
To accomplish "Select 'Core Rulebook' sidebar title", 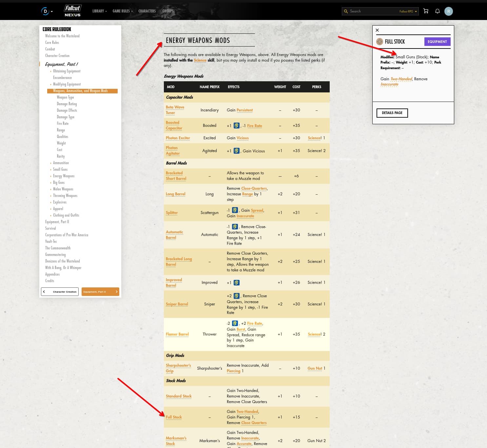I will click(x=57, y=29).
